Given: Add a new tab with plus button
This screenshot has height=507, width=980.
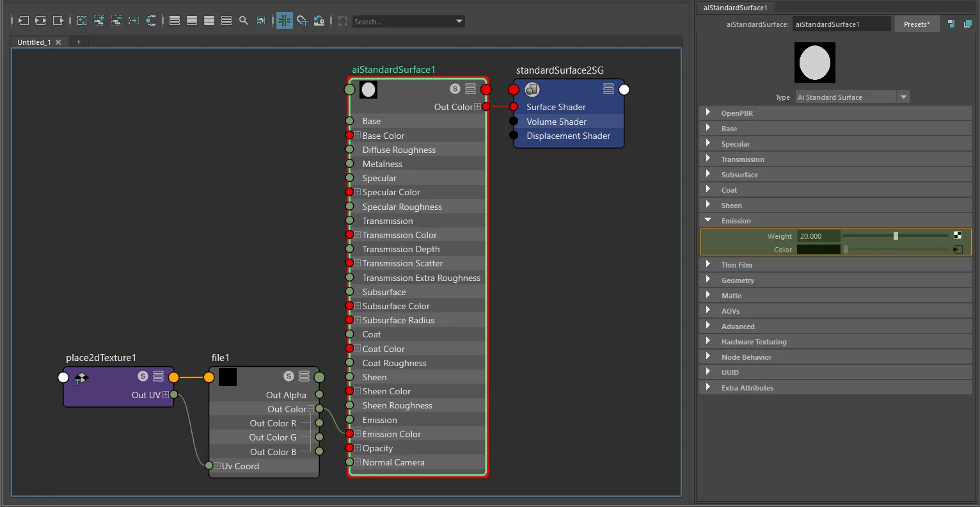Looking at the screenshot, I should point(79,42).
